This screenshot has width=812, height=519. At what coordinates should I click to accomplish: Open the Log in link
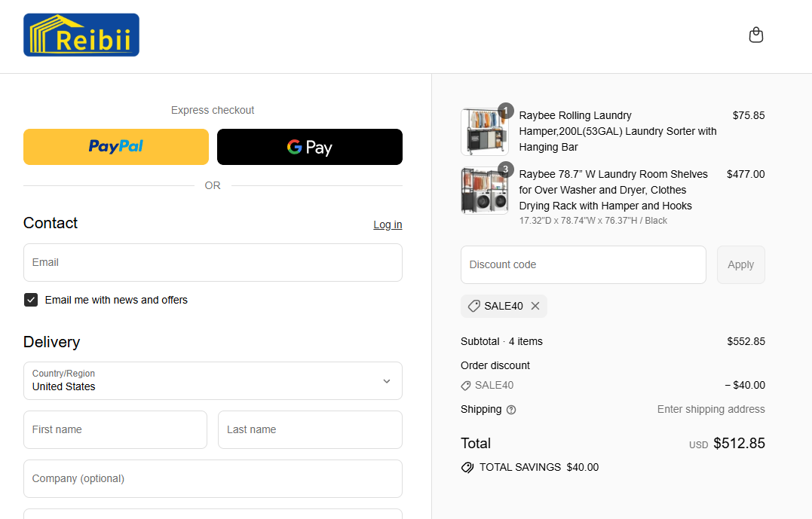coord(388,224)
